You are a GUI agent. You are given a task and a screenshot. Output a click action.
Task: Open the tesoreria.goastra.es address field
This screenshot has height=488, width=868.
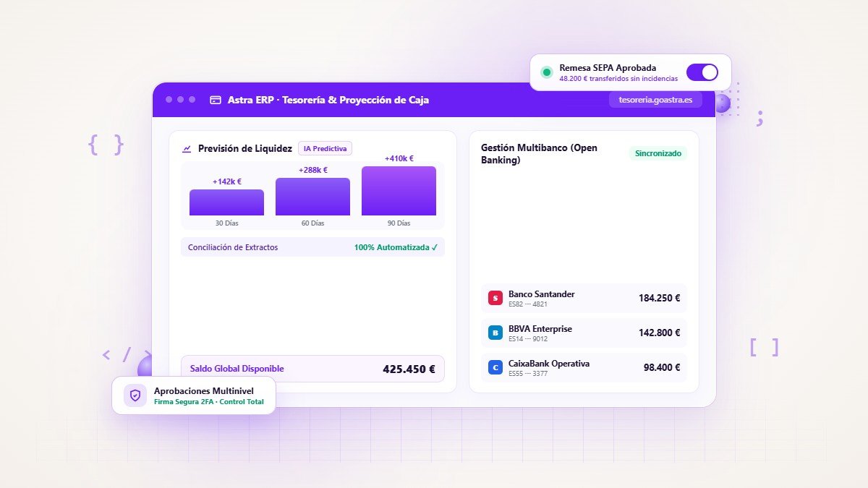[x=655, y=100]
